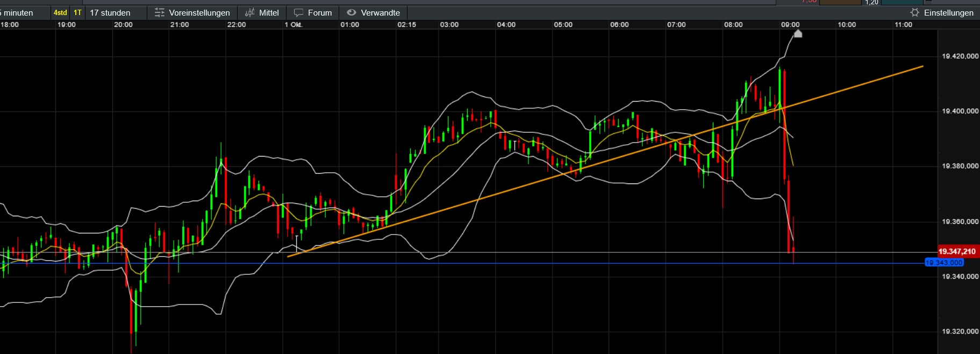Image resolution: width=980 pixels, height=354 pixels.
Task: Click the 1 Okt. date label
Action: pos(293,25)
